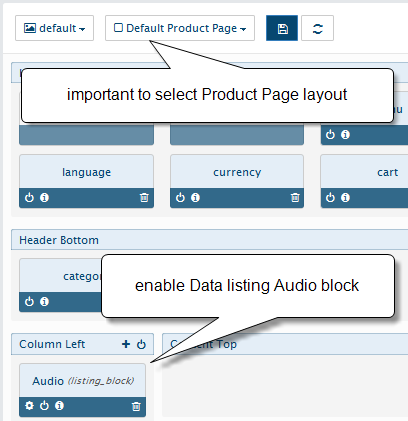Show info for the cart block

pos(345,198)
